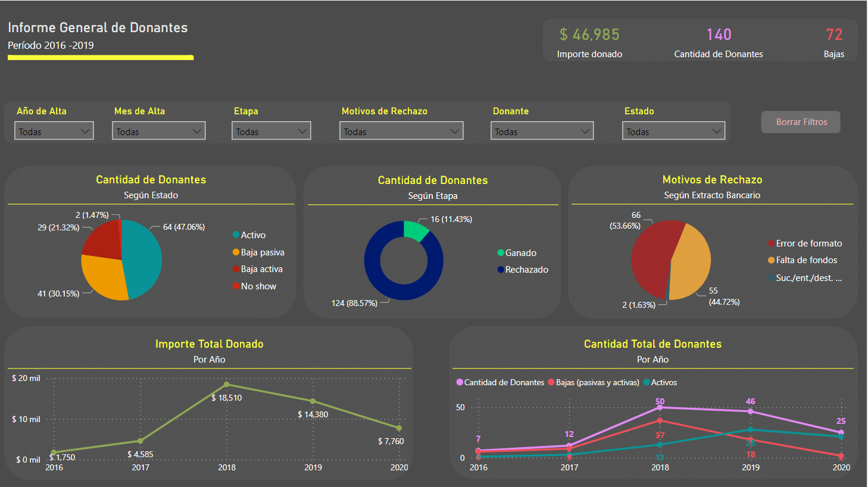Click the Baja pasiva legend marker

click(x=236, y=252)
